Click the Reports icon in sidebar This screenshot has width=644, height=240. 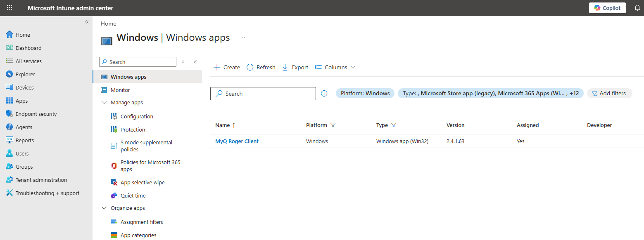click(9, 140)
